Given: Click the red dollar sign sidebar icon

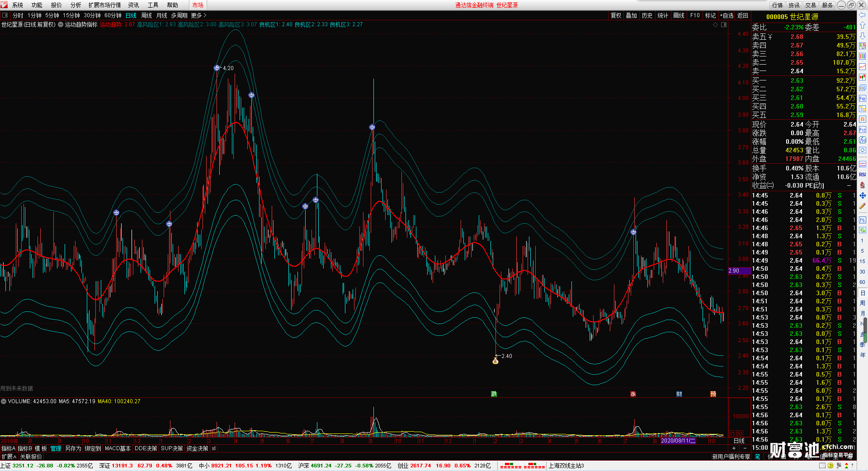Looking at the screenshot, I should [863, 185].
